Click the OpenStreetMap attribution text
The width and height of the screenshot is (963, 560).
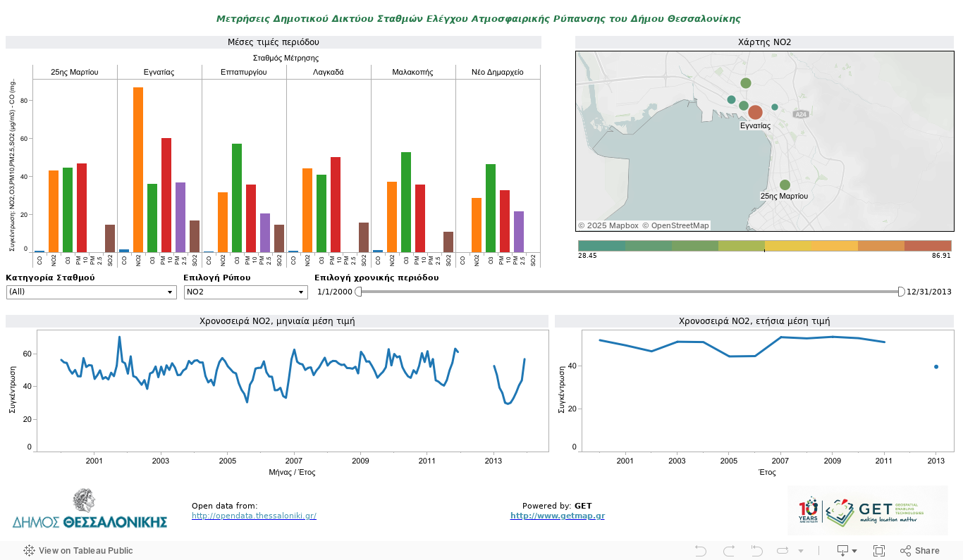[677, 225]
